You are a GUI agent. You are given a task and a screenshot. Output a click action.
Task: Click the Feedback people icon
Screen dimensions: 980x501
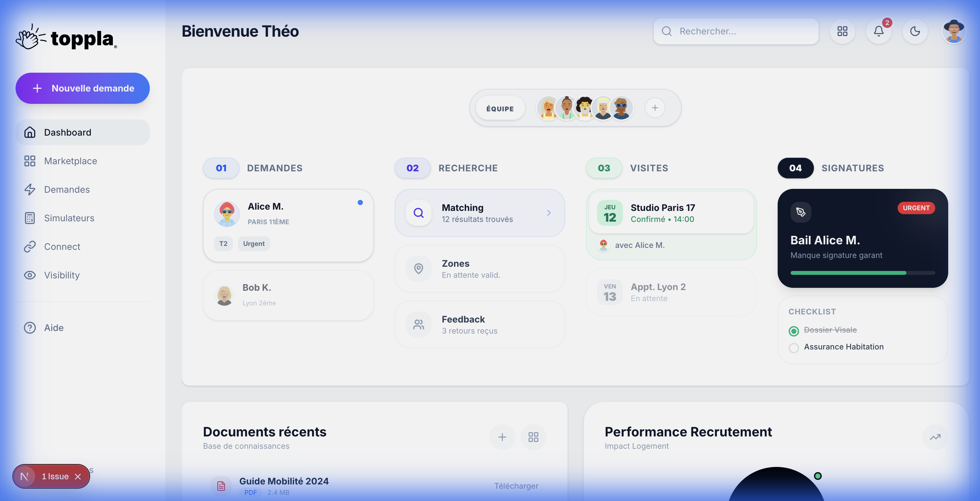(418, 324)
